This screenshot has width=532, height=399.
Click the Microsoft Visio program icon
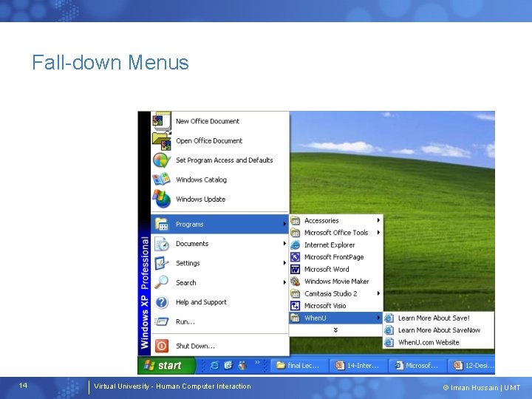click(x=295, y=306)
